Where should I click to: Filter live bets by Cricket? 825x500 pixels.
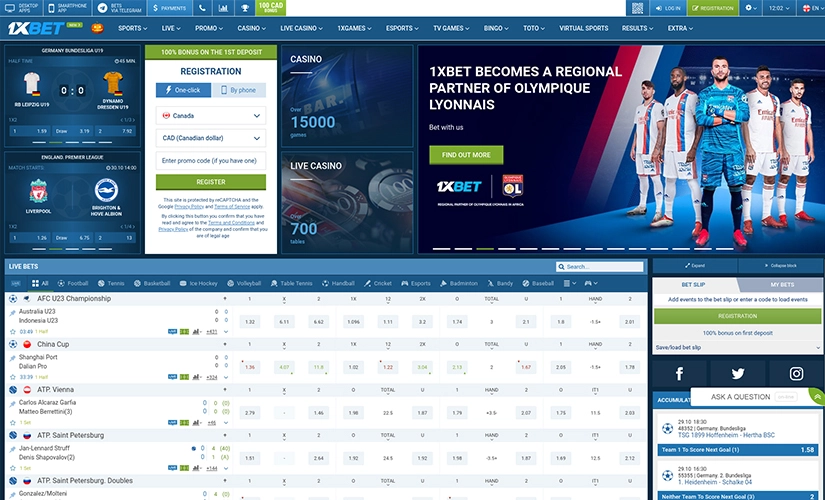[378, 283]
